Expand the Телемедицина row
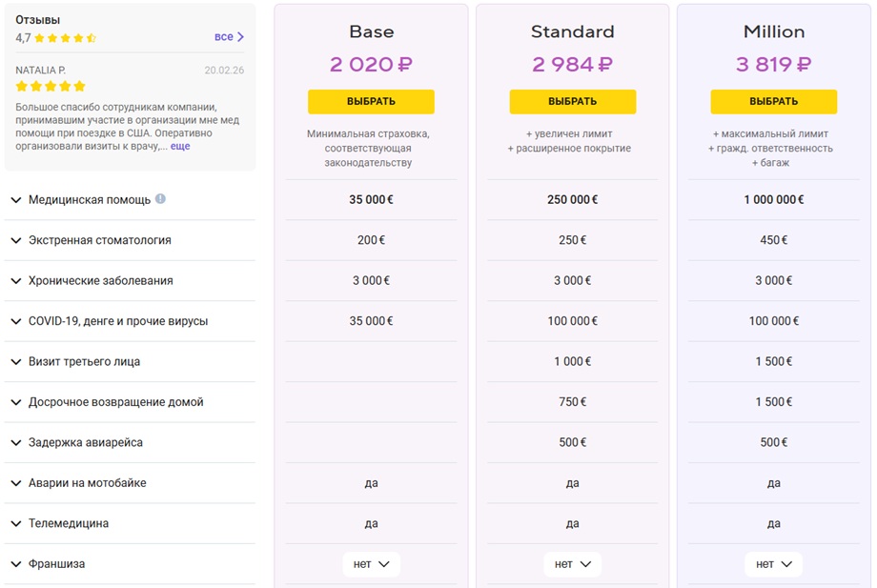The image size is (877, 588). pyautogui.click(x=130, y=524)
